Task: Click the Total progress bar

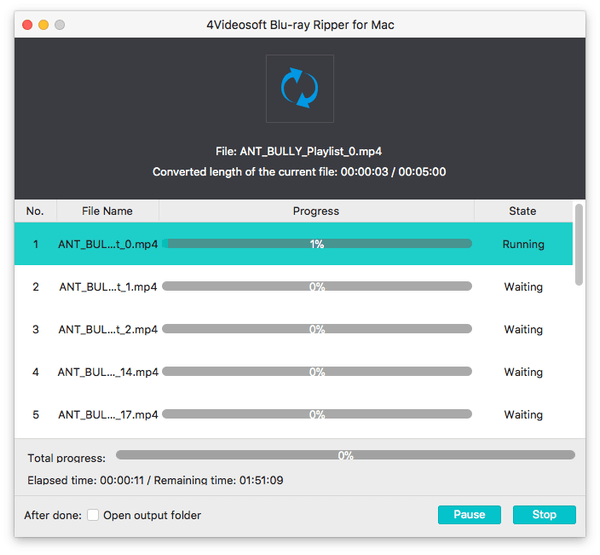Action: pyautogui.click(x=345, y=455)
